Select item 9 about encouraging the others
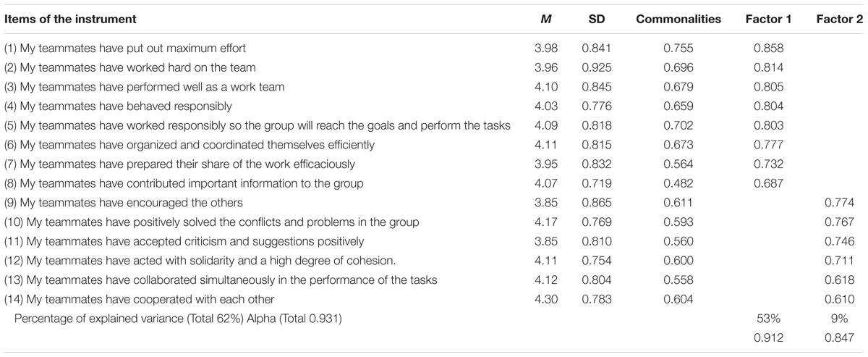Screen dimensions: 868x357 [124, 203]
